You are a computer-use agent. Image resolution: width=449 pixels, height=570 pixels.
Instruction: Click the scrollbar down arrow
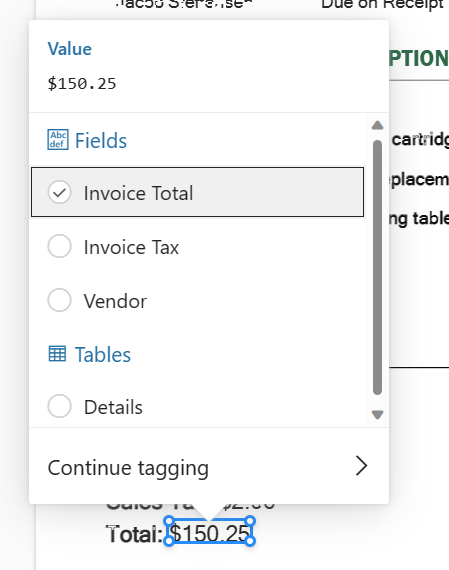(x=378, y=414)
